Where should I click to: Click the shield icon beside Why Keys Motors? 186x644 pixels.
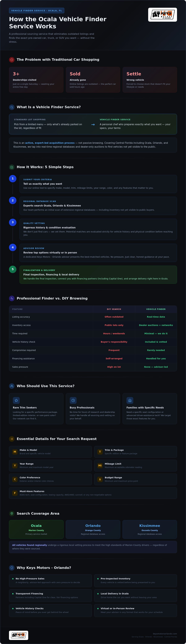point(12,568)
